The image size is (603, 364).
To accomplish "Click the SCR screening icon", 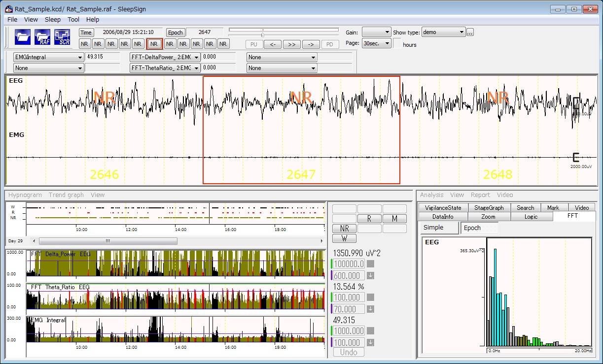I will click(x=62, y=37).
